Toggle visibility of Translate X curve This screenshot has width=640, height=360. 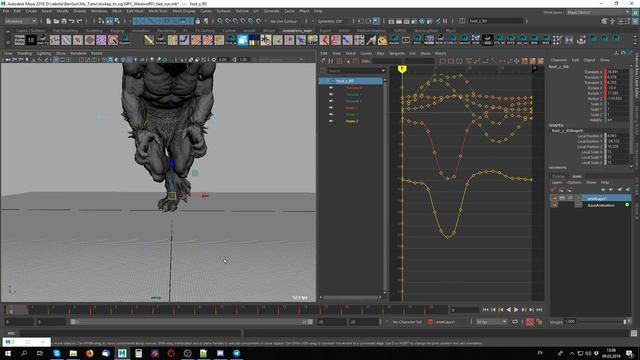pyautogui.click(x=331, y=88)
